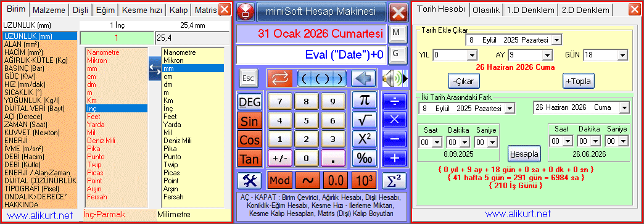Image resolution: width=644 pixels, height=224 pixels.
Task: Click the +Topla button
Action: click(578, 81)
